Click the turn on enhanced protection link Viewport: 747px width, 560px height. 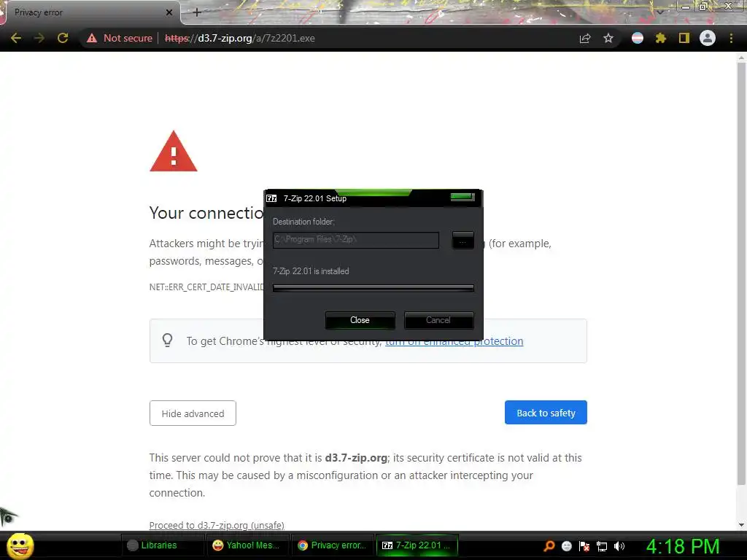(x=454, y=341)
